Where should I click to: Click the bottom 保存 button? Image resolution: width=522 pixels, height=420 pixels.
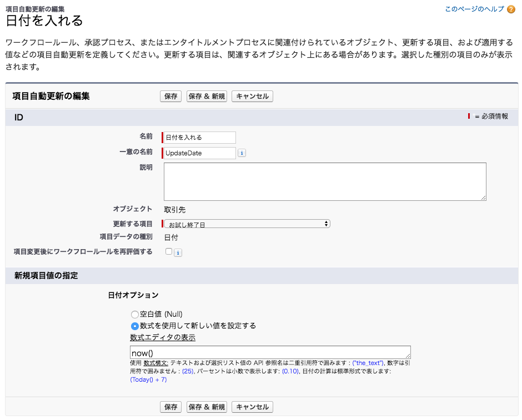coord(171,407)
